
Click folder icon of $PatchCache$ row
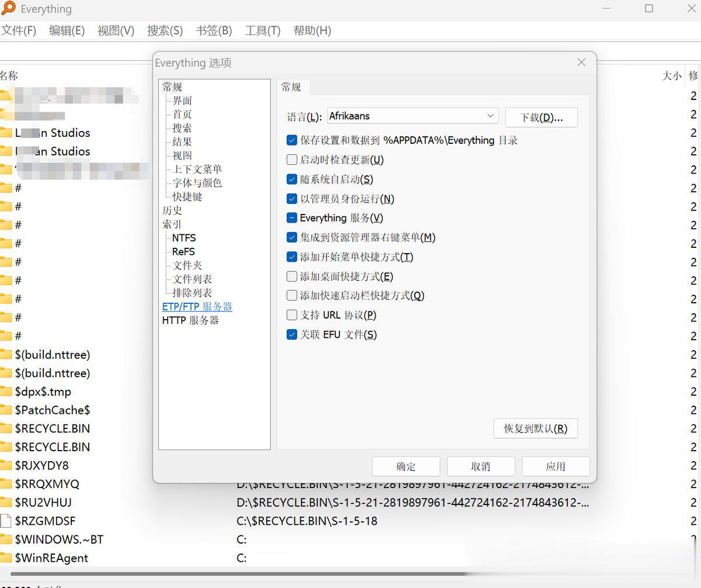tap(5, 410)
